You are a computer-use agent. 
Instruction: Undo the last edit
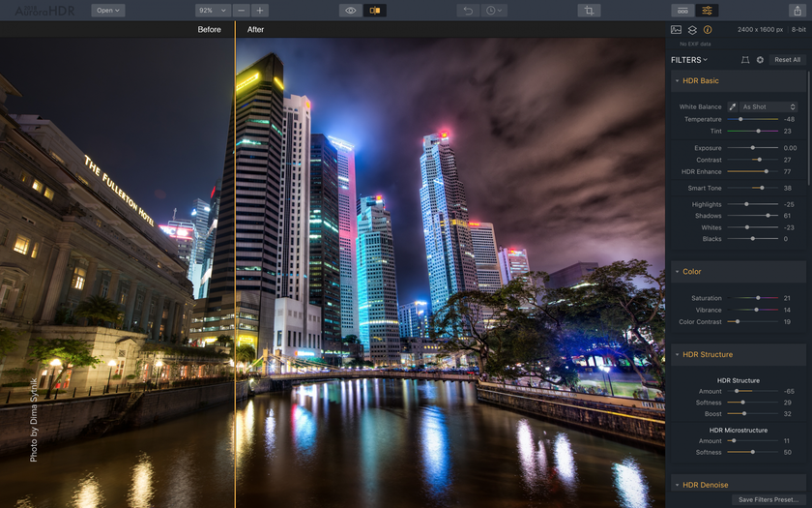coord(468,11)
